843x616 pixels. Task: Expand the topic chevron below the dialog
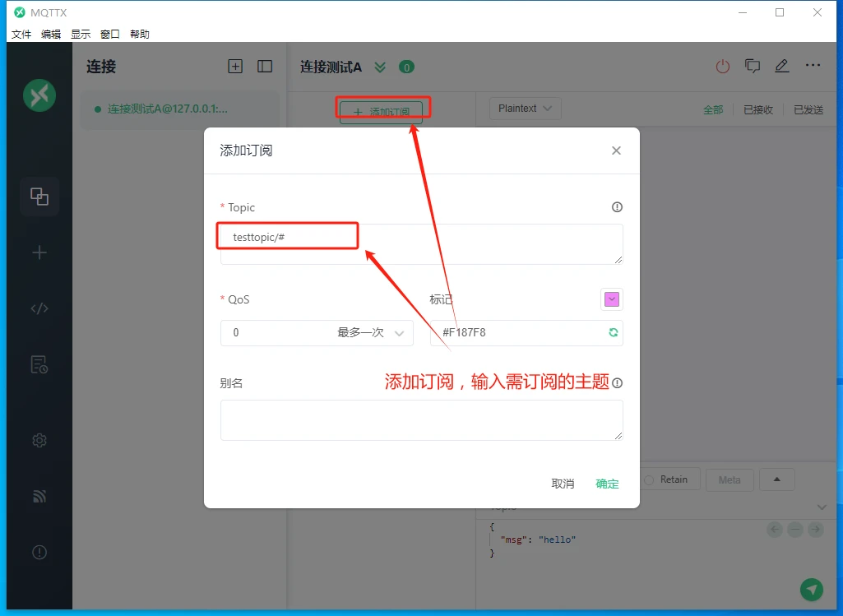pos(822,507)
